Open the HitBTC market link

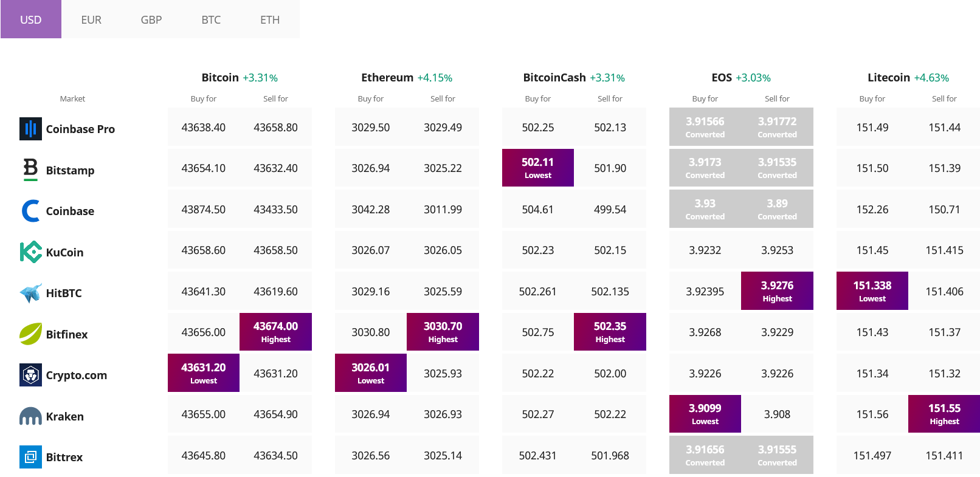point(64,293)
